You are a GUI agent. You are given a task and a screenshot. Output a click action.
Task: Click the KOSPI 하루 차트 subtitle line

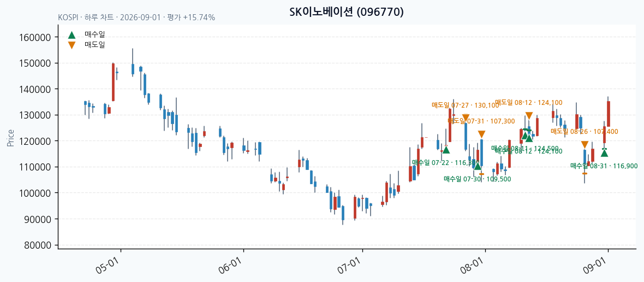[136, 17]
